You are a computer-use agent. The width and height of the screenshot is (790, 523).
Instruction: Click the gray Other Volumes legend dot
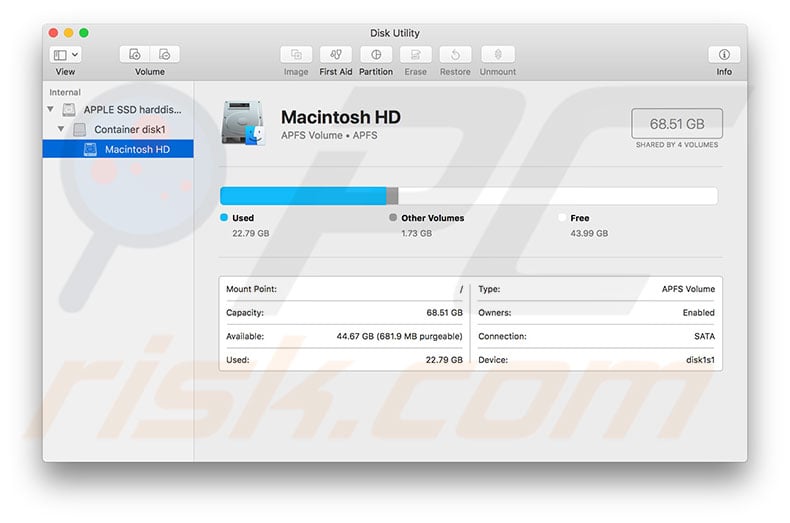pos(393,218)
